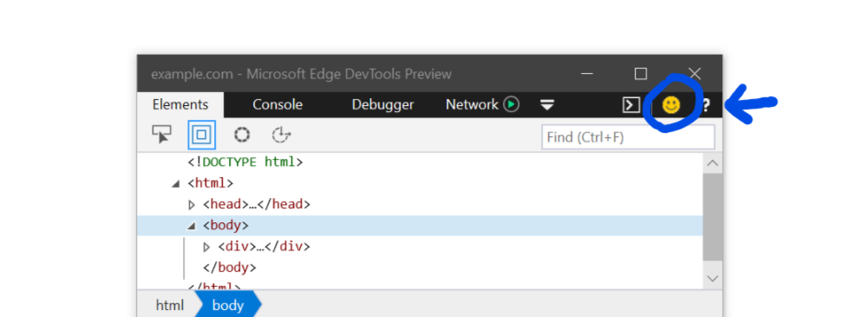868x317 pixels.
Task: Open the Debugger tab
Action: [382, 105]
